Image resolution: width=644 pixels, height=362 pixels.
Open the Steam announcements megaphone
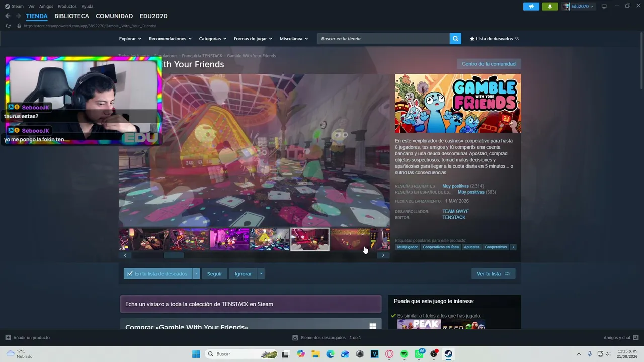pos(531,6)
